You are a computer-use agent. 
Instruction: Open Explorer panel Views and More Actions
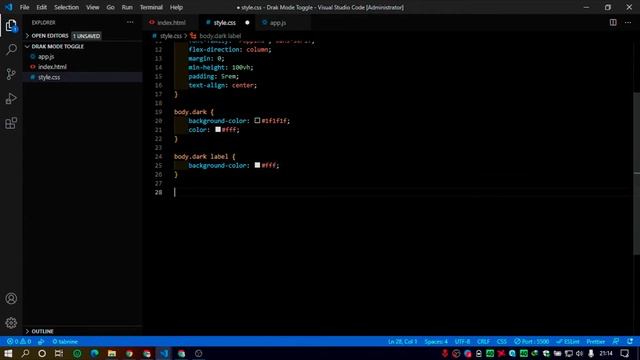130,22
